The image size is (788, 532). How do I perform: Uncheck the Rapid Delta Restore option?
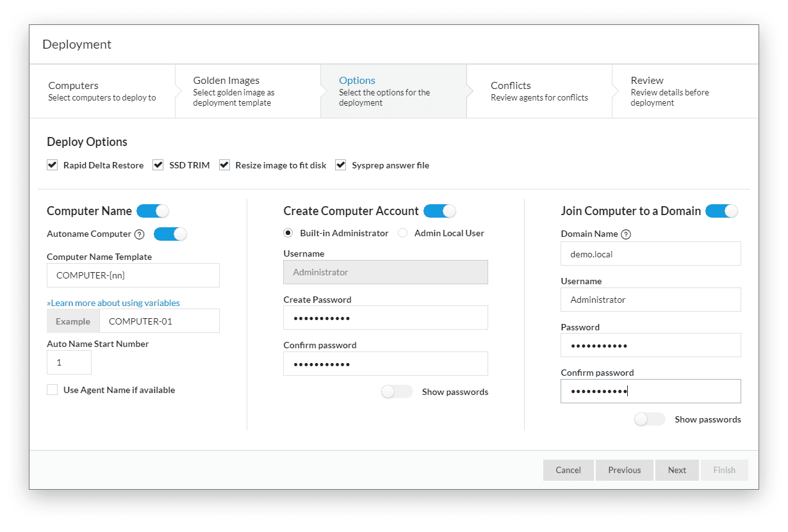click(x=52, y=165)
